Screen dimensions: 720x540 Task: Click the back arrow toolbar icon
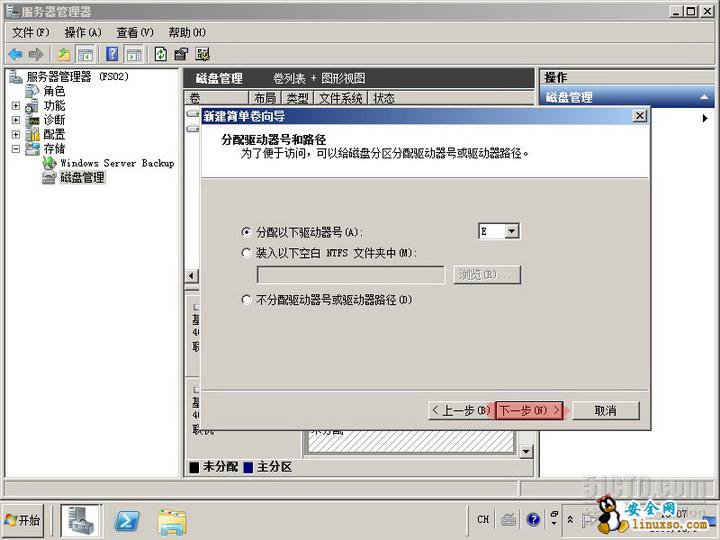[x=15, y=54]
